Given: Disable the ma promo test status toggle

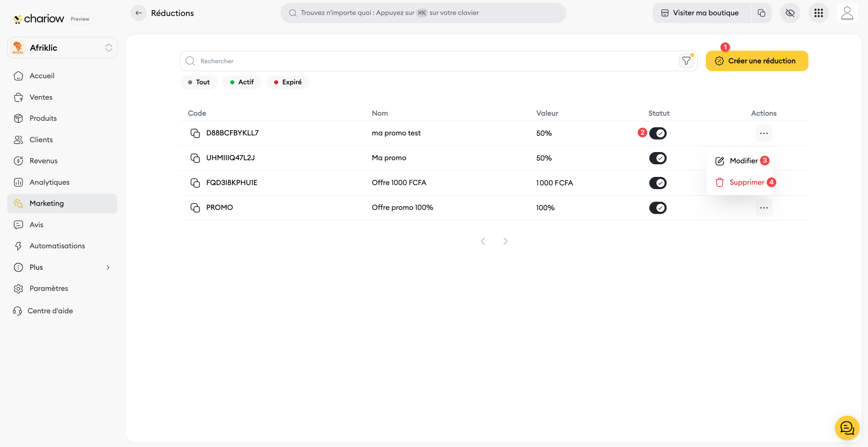Looking at the screenshot, I should [657, 133].
